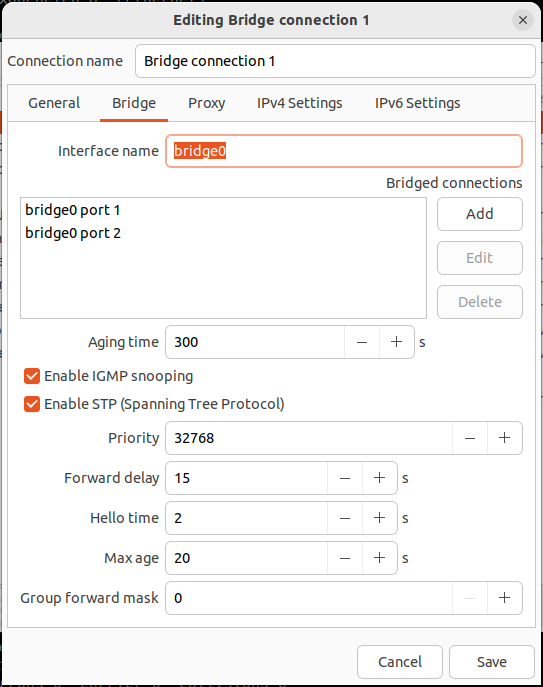Select bridge0 port 2 in list
Screen dimensions: 543x687
pyautogui.click(x=223, y=233)
